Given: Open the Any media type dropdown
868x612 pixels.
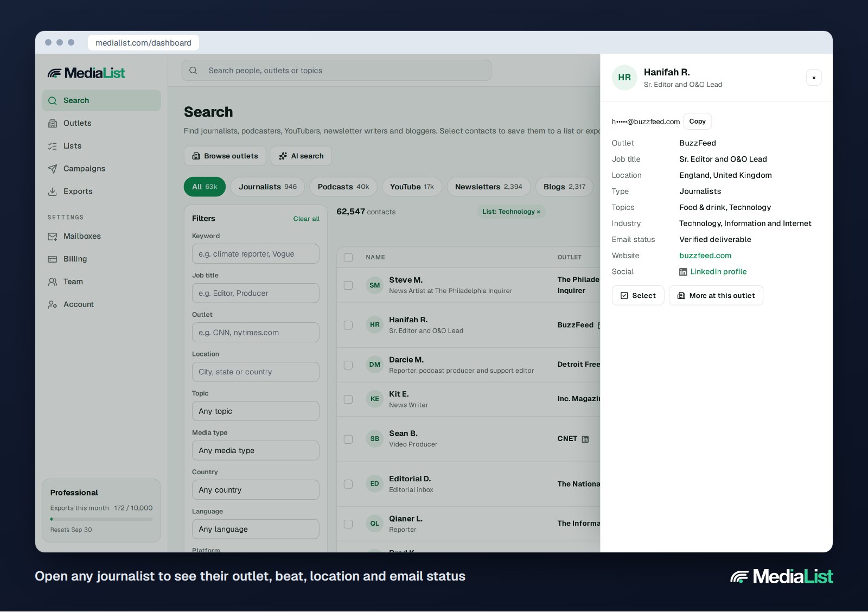Looking at the screenshot, I should point(256,451).
